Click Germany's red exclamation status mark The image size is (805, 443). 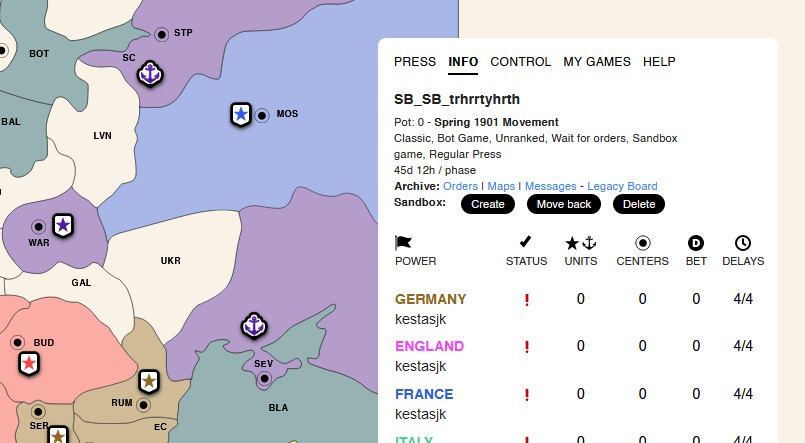click(x=527, y=300)
